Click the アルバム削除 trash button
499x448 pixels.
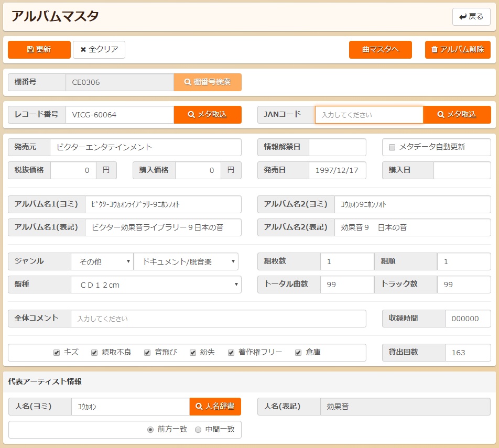(x=458, y=50)
